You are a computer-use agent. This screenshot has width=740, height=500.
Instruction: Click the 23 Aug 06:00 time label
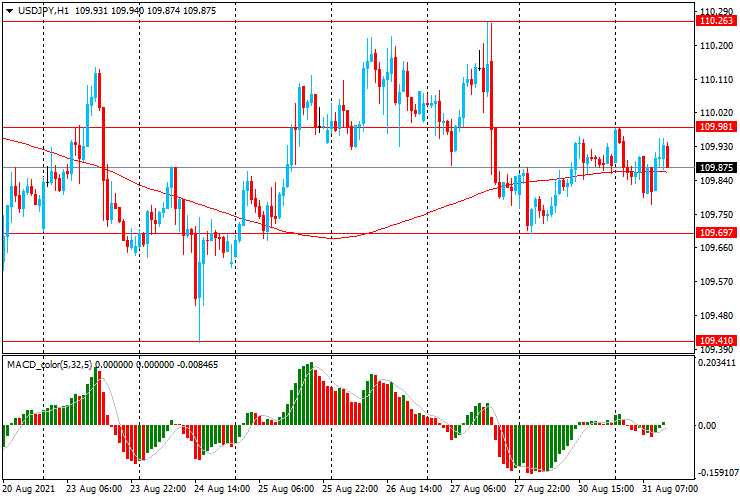click(94, 488)
